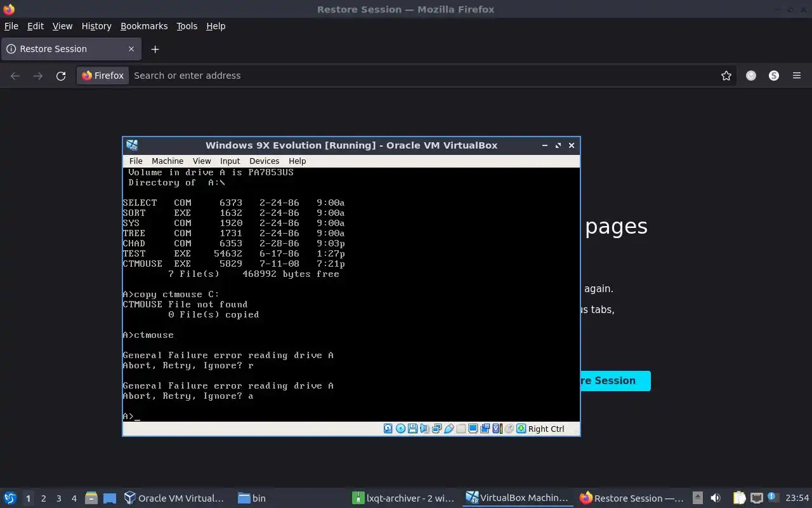This screenshot has height=508, width=812.
Task: Close the Restore Session tab
Action: click(x=131, y=49)
